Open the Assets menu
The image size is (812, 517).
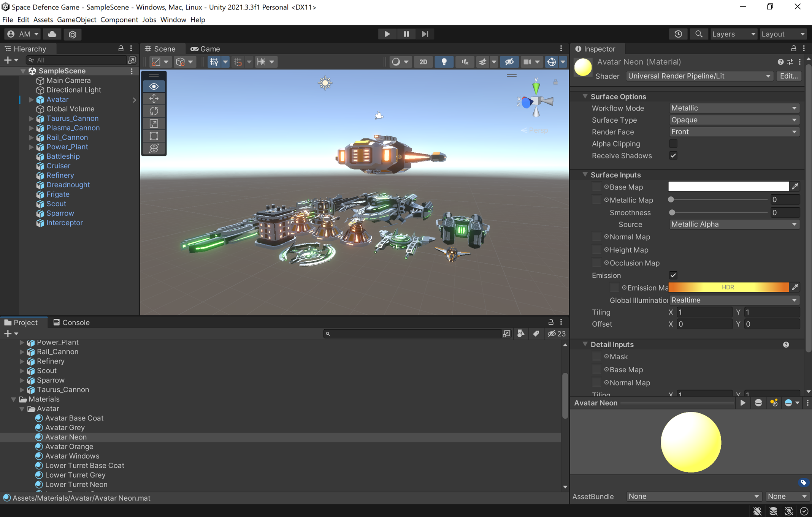[43, 19]
